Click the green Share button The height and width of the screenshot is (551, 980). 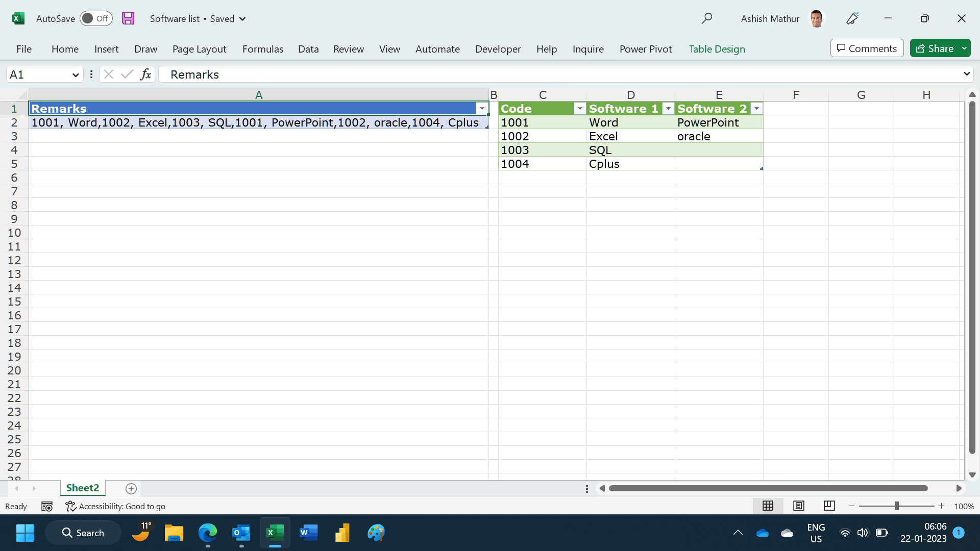click(x=935, y=48)
